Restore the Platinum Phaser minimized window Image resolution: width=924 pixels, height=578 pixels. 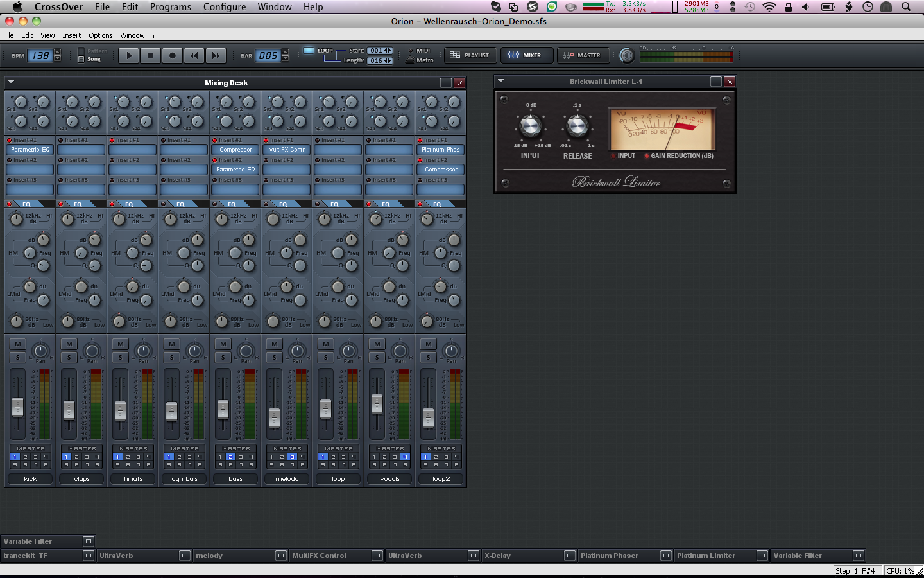[x=666, y=556]
